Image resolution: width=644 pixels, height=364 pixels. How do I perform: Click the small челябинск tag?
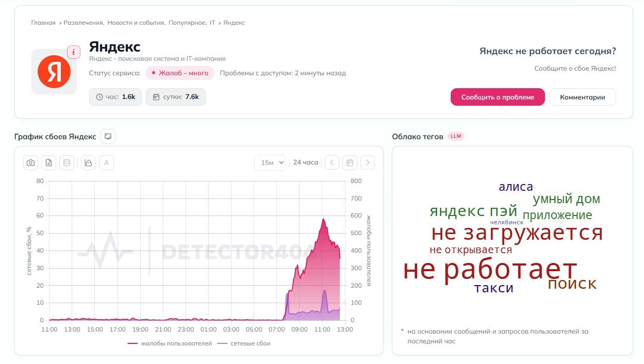(507, 222)
